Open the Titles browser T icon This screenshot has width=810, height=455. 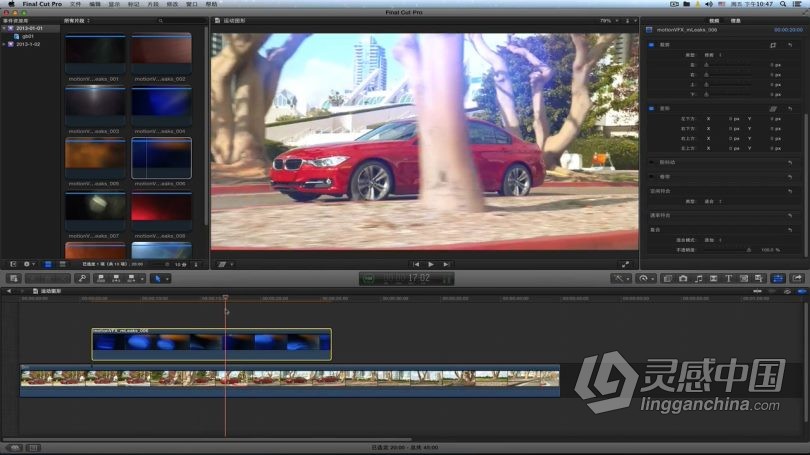[728, 278]
